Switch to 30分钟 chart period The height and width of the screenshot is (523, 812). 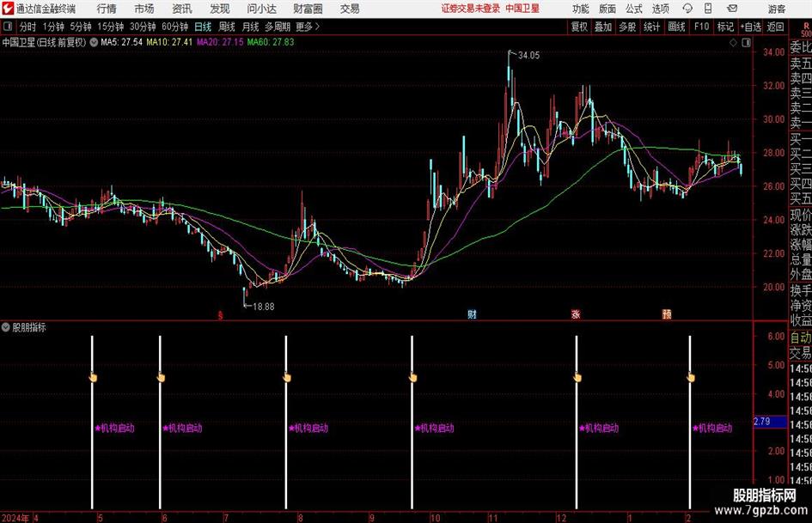[143, 27]
